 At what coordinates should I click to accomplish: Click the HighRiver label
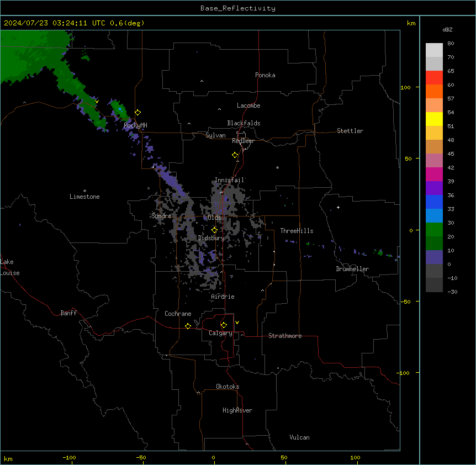(x=237, y=410)
